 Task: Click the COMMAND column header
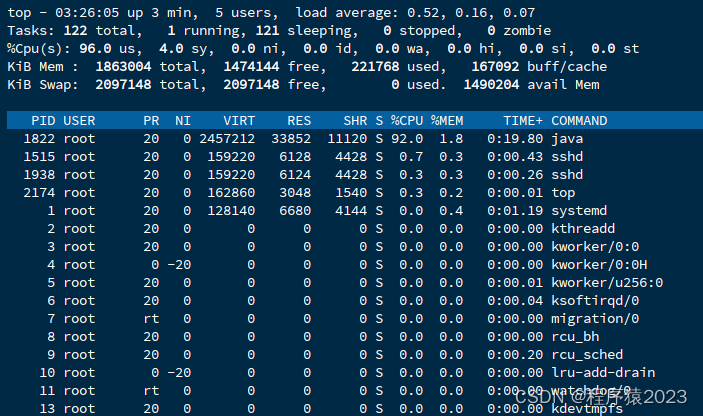click(x=579, y=121)
